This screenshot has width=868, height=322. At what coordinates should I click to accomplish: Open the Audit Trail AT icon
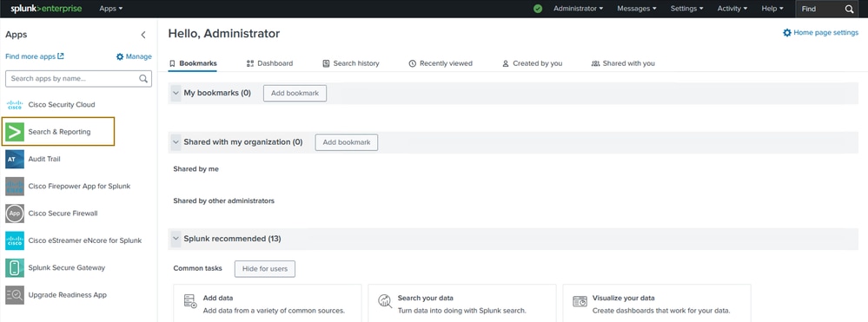15,160
